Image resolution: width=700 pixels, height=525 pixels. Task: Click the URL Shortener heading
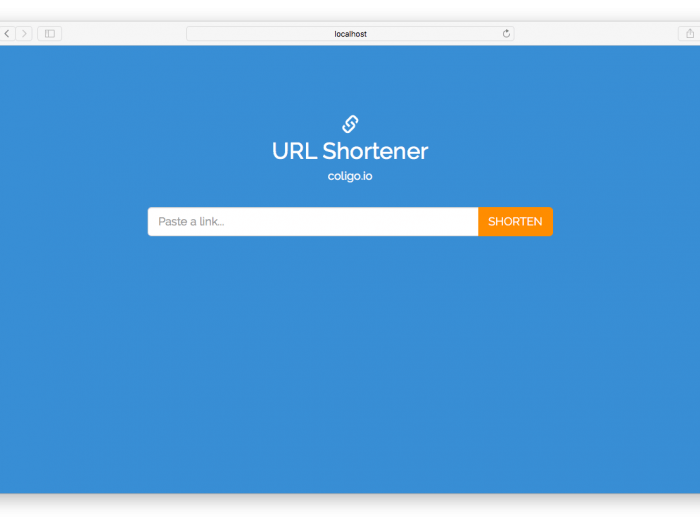click(x=350, y=151)
